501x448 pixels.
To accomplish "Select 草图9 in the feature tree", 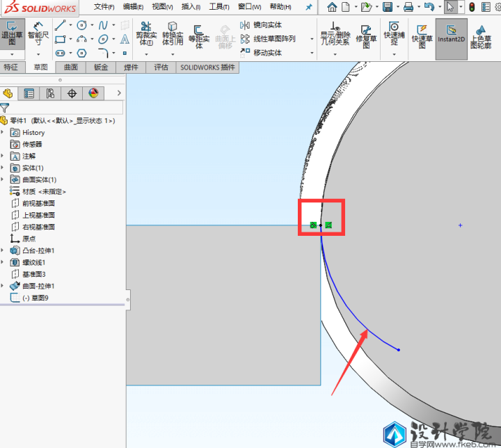I will coord(35,298).
